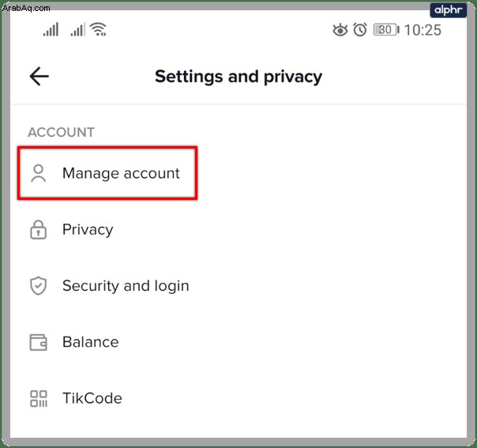477x448 pixels.
Task: Click the alphr logo badge
Action: [x=448, y=10]
